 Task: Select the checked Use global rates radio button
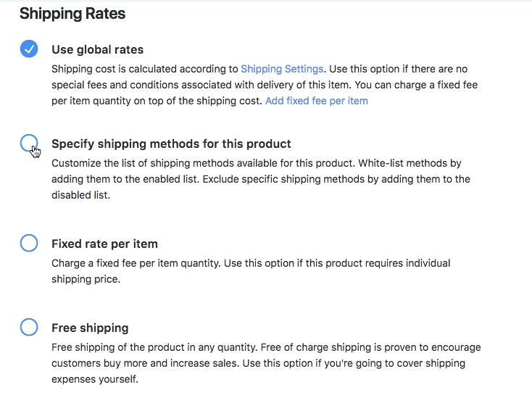[x=29, y=49]
